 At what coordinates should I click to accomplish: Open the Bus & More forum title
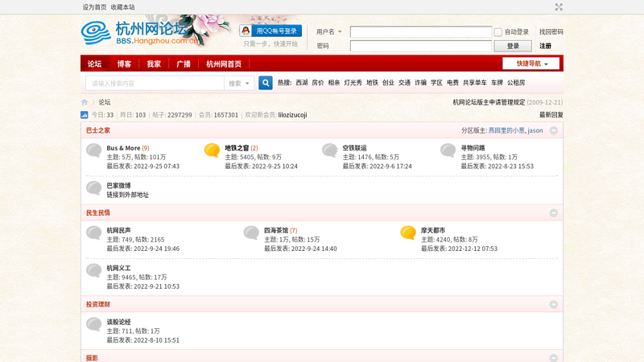coord(124,148)
